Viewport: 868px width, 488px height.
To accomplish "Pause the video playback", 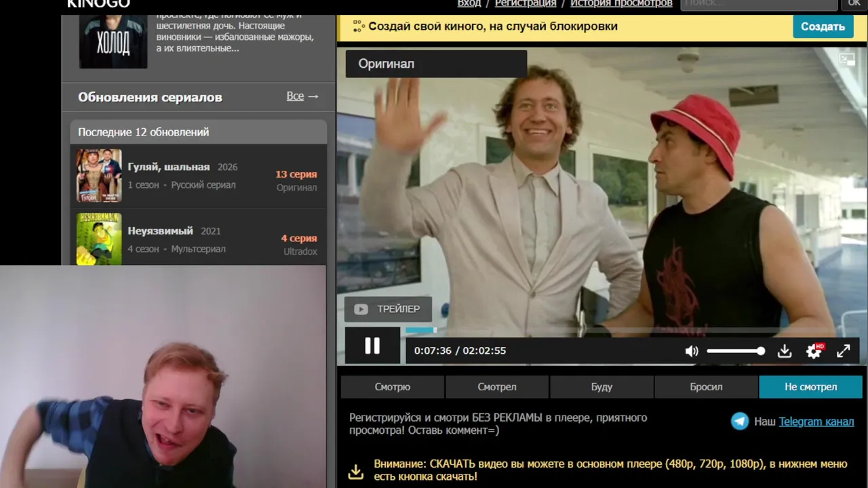I will [372, 346].
